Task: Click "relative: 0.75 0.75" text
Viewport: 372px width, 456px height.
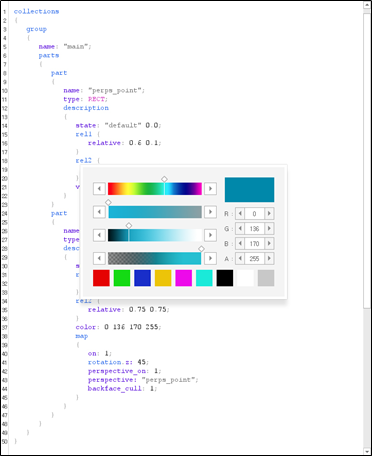Action: (128, 310)
